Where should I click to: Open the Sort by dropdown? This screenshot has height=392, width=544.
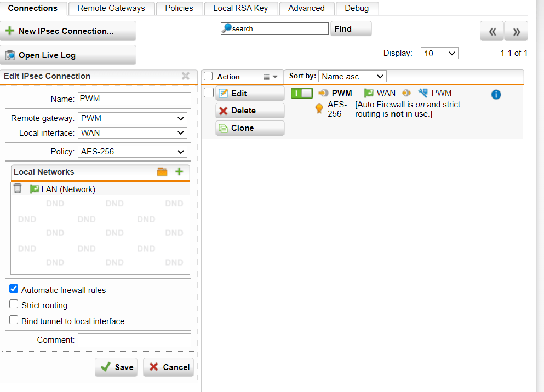click(x=352, y=76)
